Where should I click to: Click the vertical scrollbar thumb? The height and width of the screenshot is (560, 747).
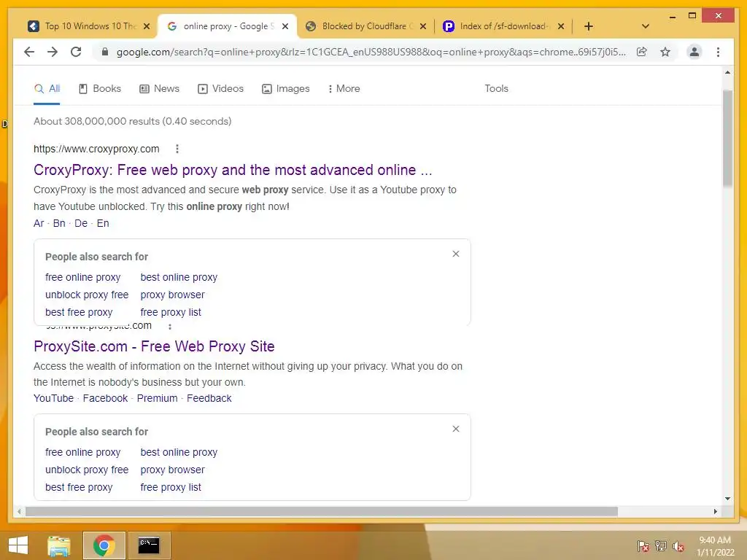point(727,138)
